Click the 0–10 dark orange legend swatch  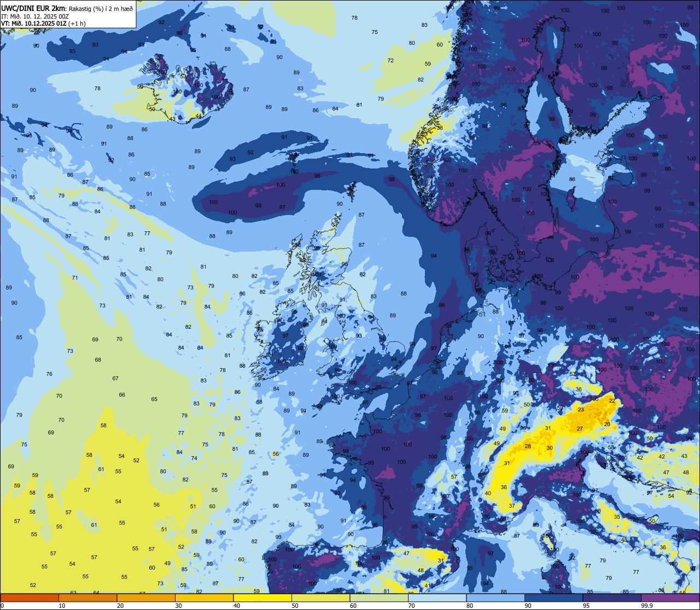click(x=30, y=598)
